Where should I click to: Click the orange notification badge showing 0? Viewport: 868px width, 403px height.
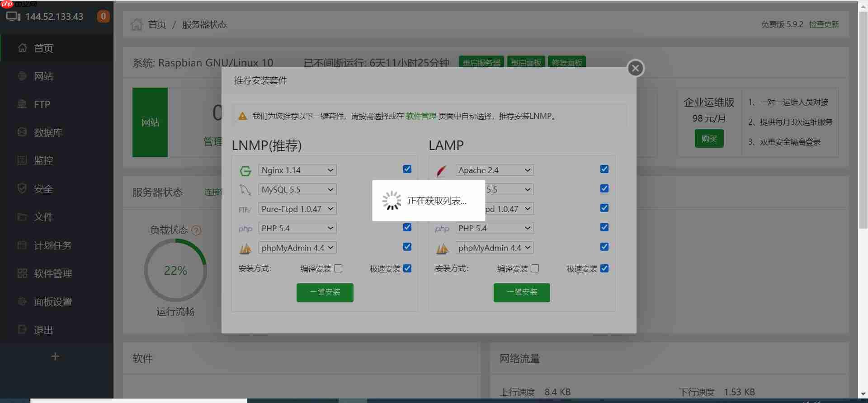(x=103, y=17)
